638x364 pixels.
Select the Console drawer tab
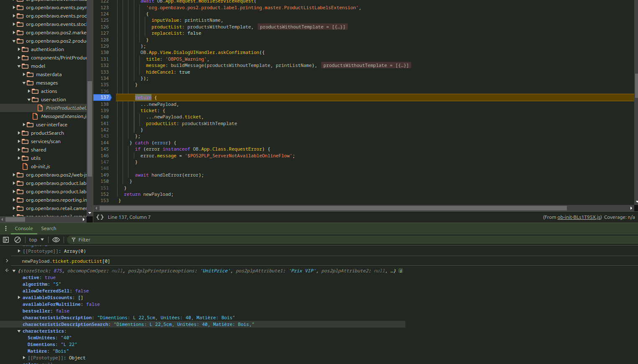(x=24, y=228)
